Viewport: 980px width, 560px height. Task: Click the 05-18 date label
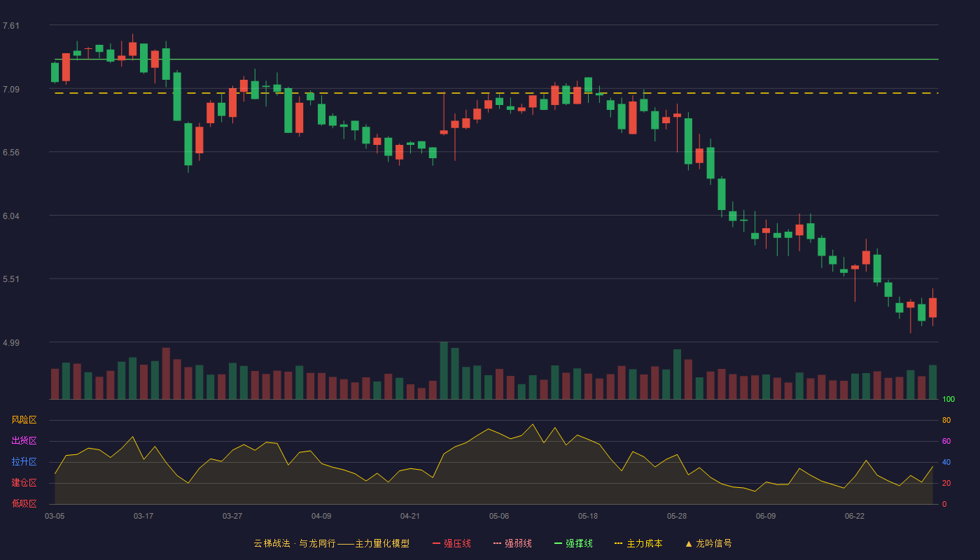[x=588, y=516]
